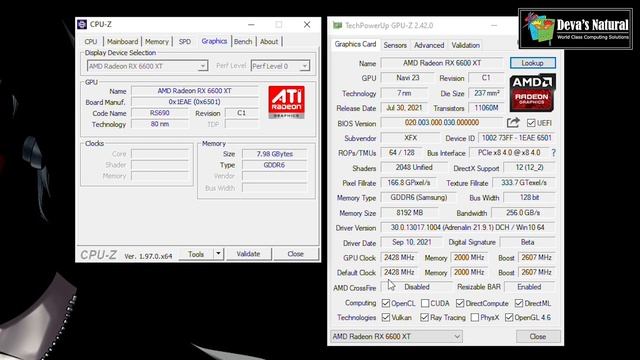
Task: Click the GPU-Z Name field
Action: pos(442,63)
